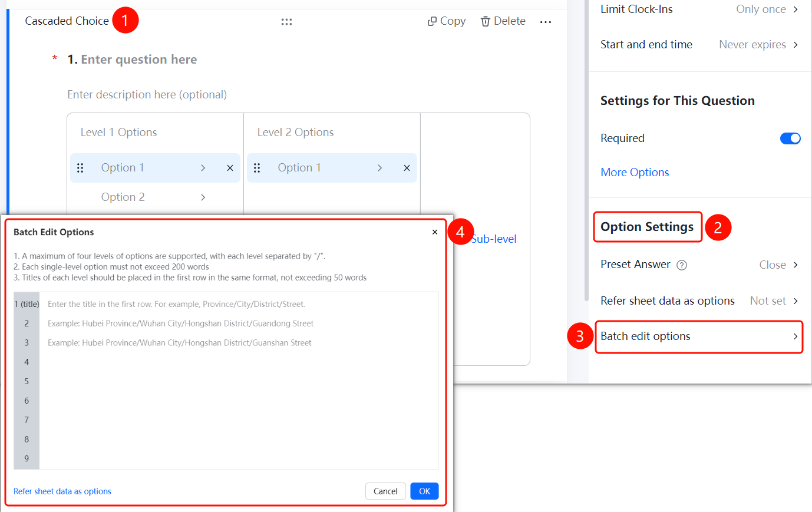The height and width of the screenshot is (512, 812).
Task: Expand Level 1 Option 1 sub-options
Action: (x=203, y=168)
